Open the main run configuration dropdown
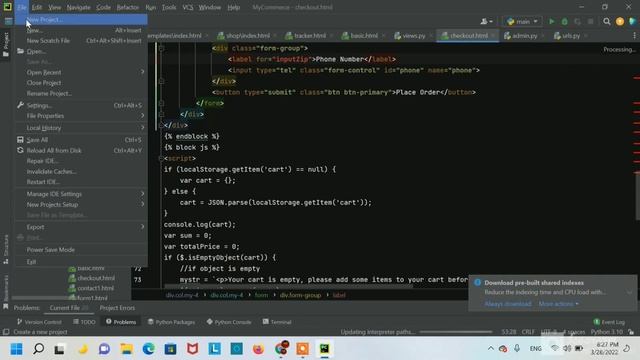 [522, 22]
